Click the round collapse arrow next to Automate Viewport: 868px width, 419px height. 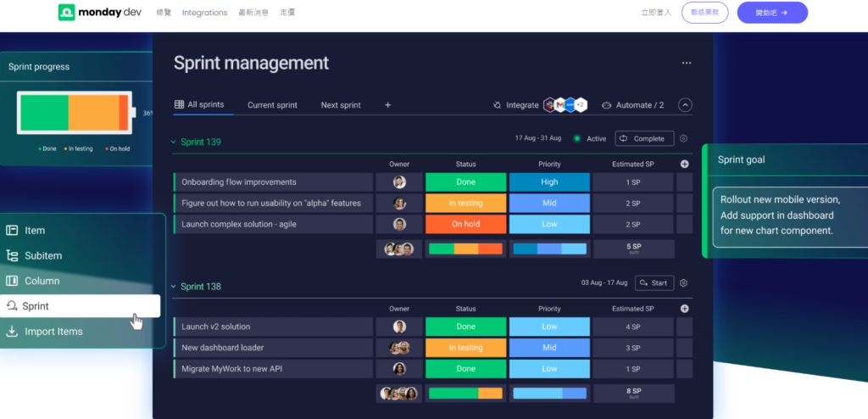click(x=685, y=105)
